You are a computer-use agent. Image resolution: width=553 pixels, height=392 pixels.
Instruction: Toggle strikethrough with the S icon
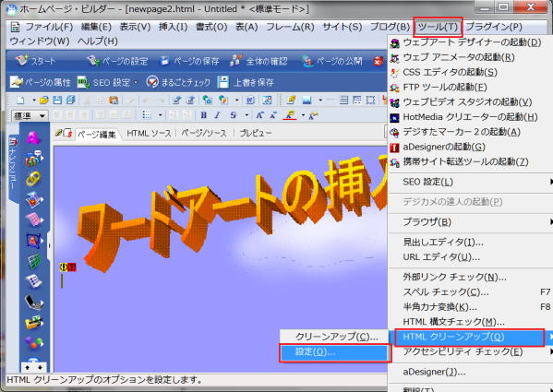pyautogui.click(x=234, y=115)
